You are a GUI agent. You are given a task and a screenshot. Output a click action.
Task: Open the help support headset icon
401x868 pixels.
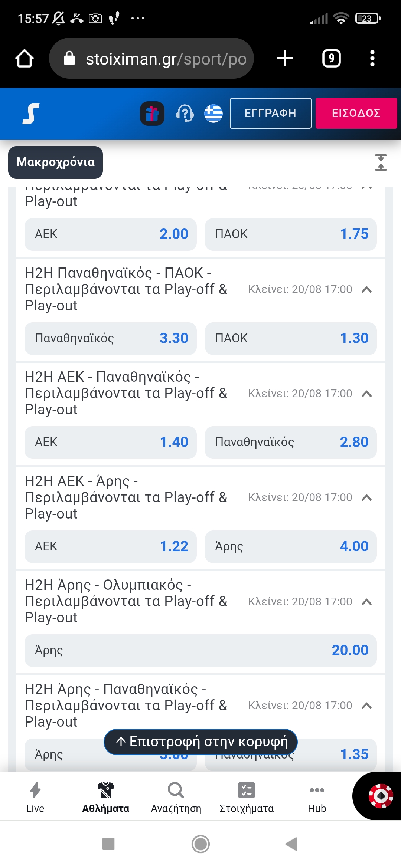[x=185, y=114]
